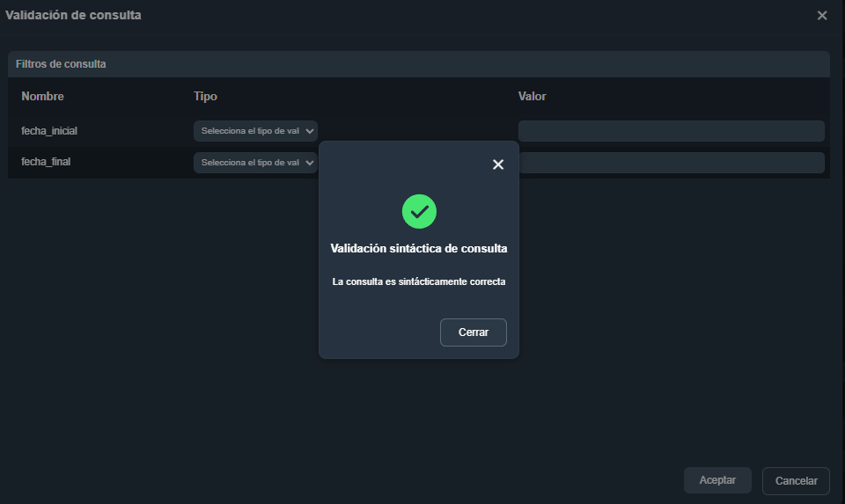Click the chevron arrow on fecha_inicial's type selector
The height and width of the screenshot is (504, 845).
coord(310,131)
